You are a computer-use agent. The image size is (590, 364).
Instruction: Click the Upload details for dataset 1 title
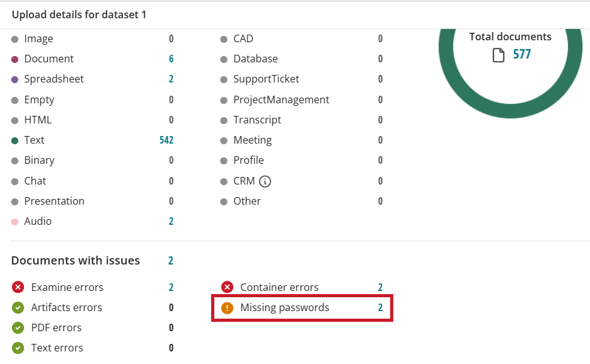pos(79,14)
